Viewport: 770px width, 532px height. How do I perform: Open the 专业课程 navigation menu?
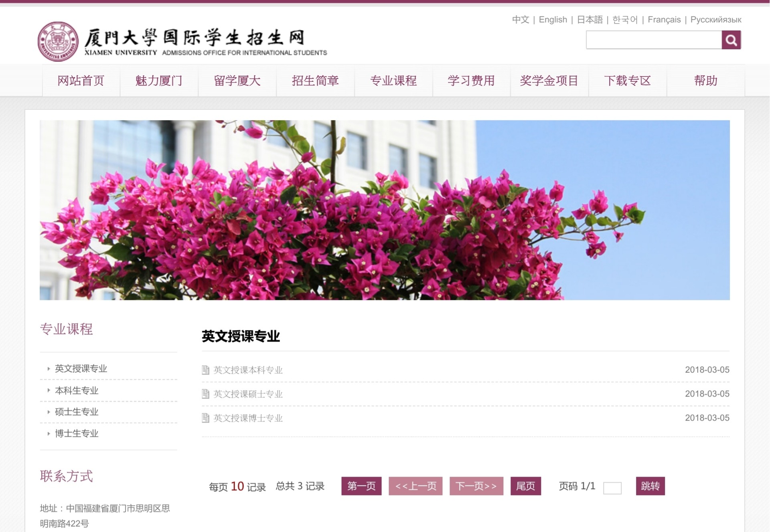(x=393, y=81)
